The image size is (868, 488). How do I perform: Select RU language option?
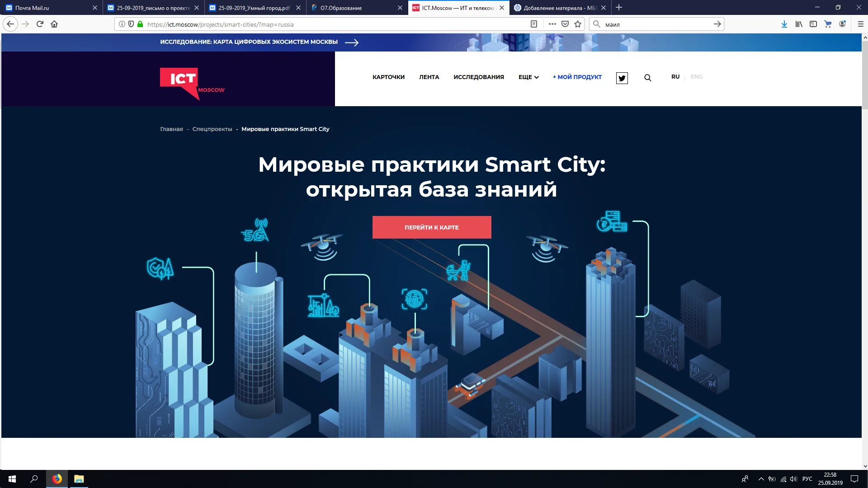coord(675,77)
